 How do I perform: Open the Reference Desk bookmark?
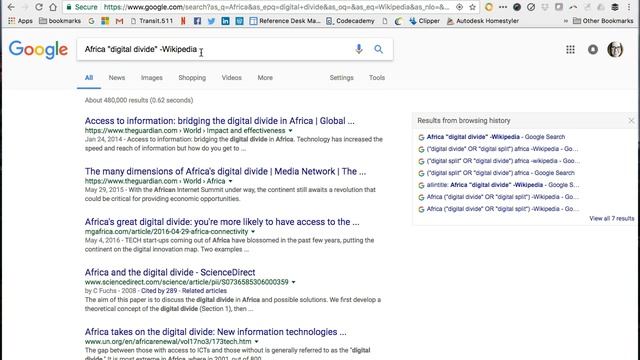(x=285, y=20)
